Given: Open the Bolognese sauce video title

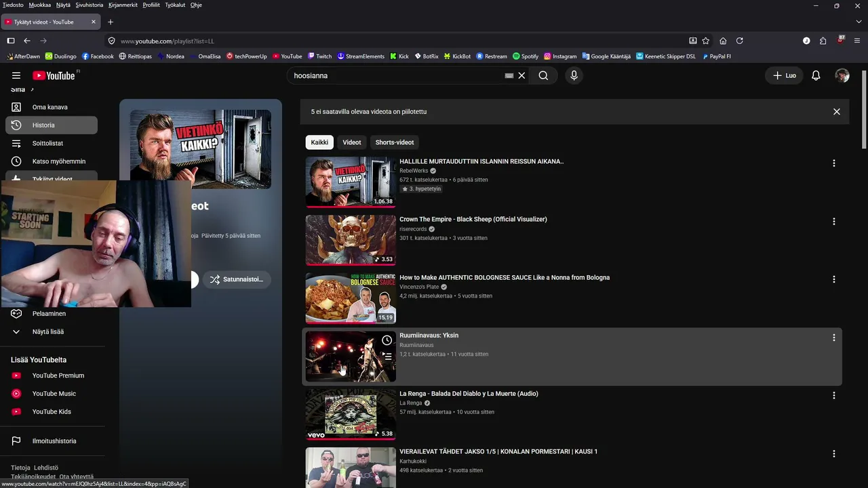Looking at the screenshot, I should 505,277.
